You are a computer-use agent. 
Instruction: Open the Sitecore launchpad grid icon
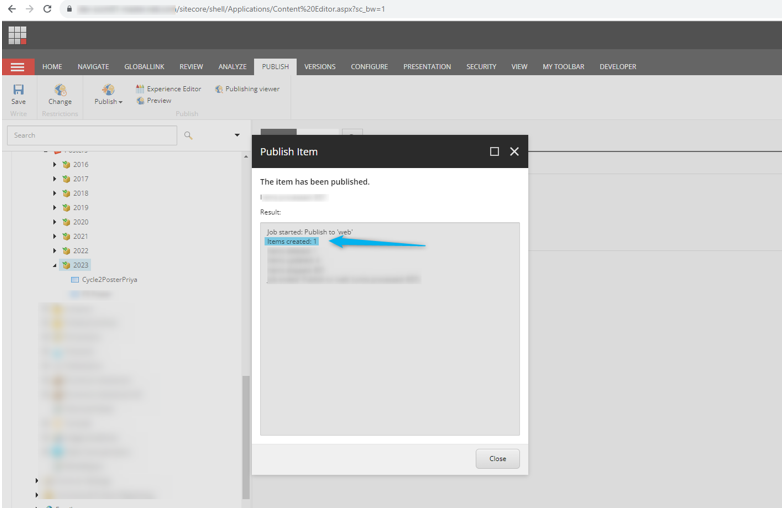point(17,35)
